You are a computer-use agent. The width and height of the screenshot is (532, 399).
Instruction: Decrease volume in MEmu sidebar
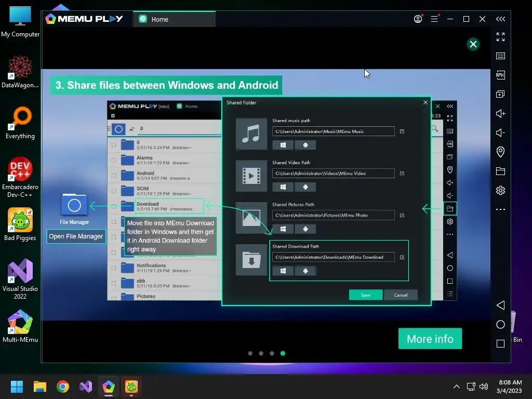tap(500, 132)
